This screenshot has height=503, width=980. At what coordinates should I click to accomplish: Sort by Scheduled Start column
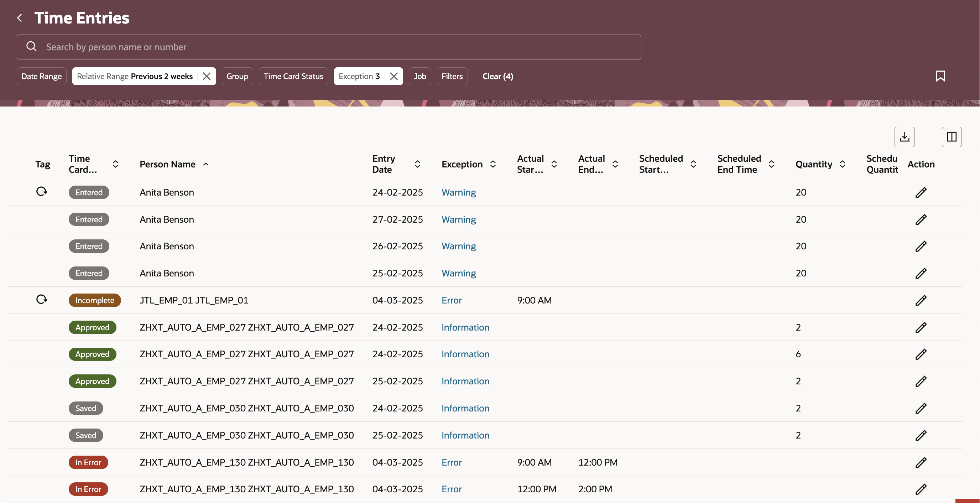(693, 164)
